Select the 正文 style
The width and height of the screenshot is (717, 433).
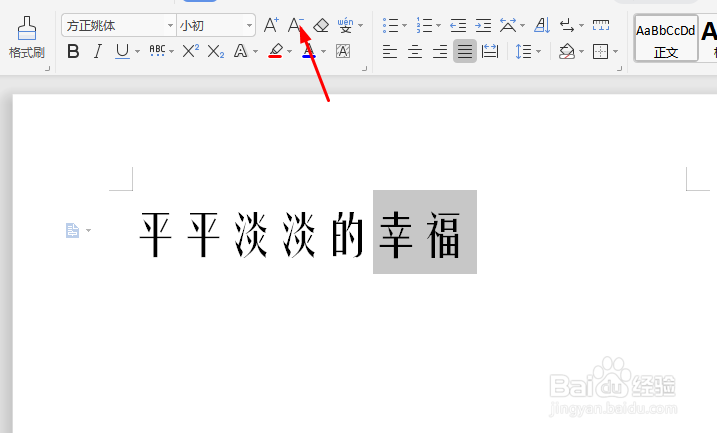pyautogui.click(x=666, y=38)
